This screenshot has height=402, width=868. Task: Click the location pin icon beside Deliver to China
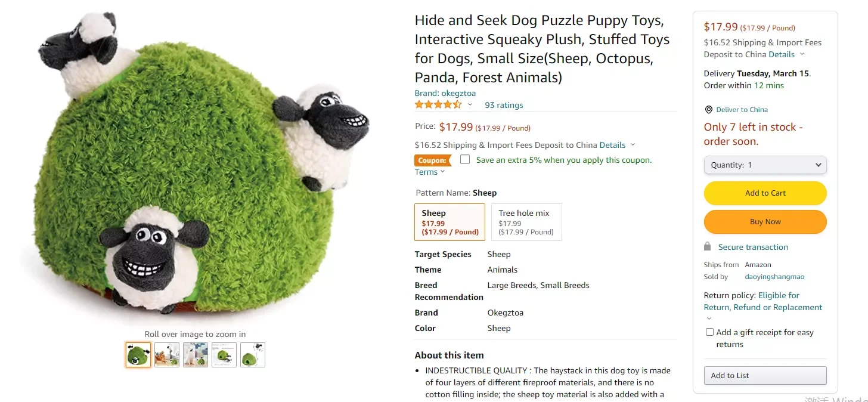point(708,110)
